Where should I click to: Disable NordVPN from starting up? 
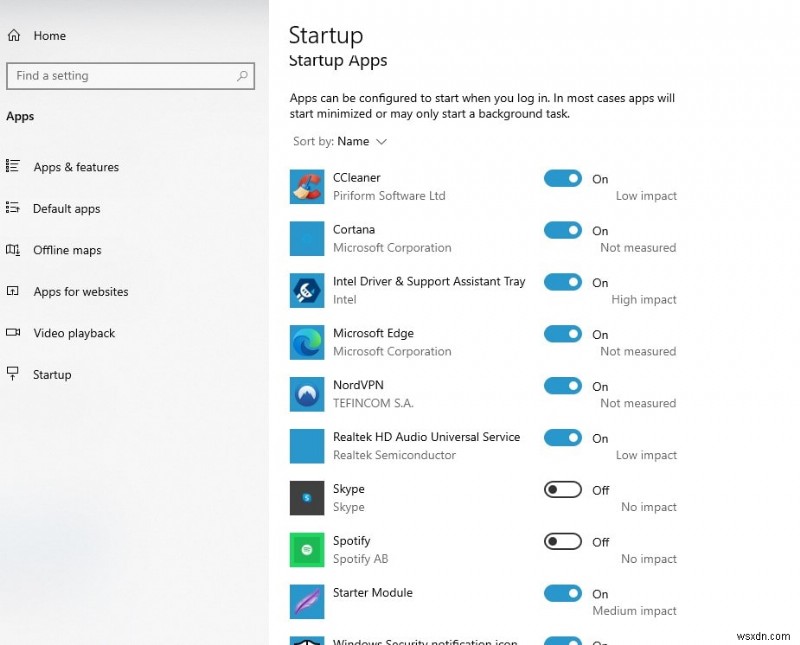coord(563,385)
